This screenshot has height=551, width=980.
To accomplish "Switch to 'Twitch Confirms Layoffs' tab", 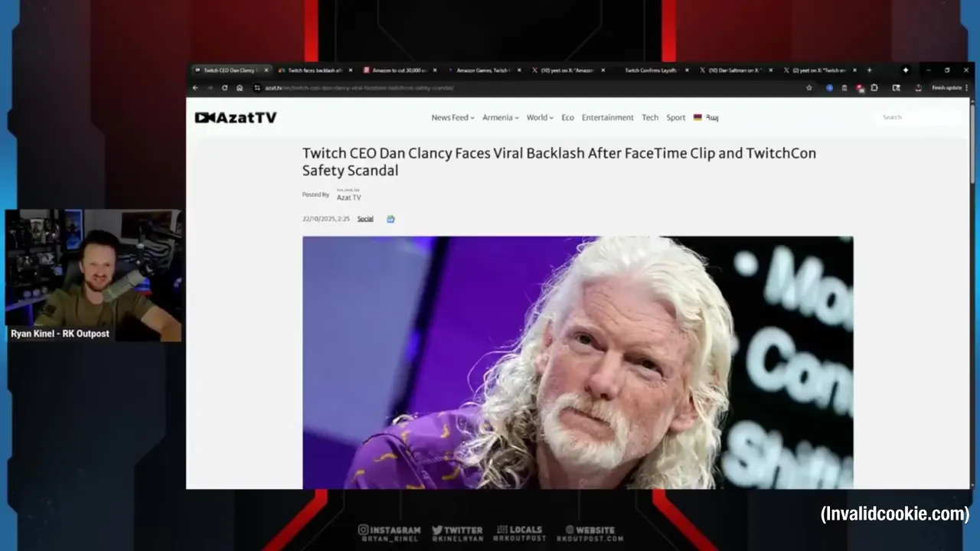I will coord(651,70).
